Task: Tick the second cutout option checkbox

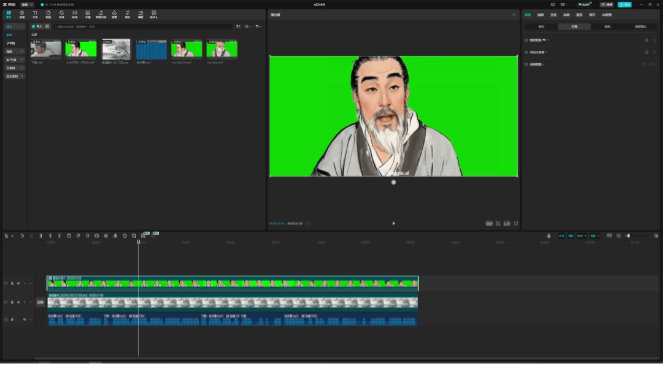Action: [x=526, y=52]
